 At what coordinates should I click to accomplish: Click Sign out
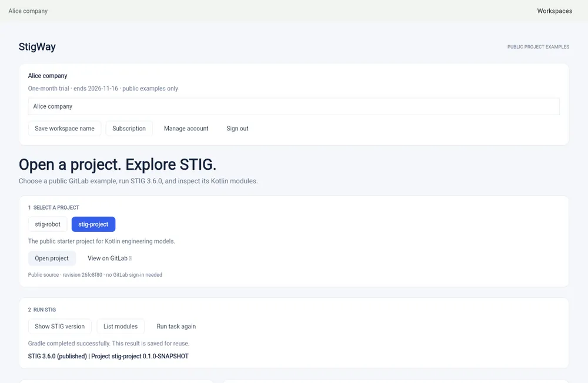[238, 129]
